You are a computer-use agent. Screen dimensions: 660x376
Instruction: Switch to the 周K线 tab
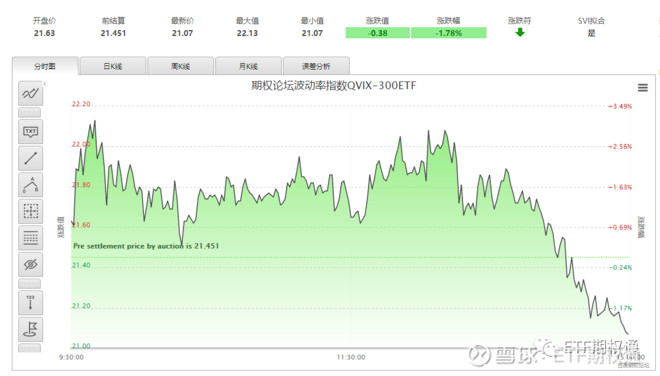[x=181, y=66]
